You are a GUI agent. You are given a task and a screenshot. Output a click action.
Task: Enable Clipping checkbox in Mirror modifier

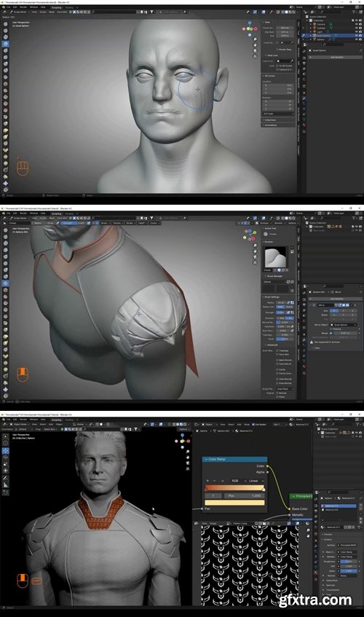point(331,329)
